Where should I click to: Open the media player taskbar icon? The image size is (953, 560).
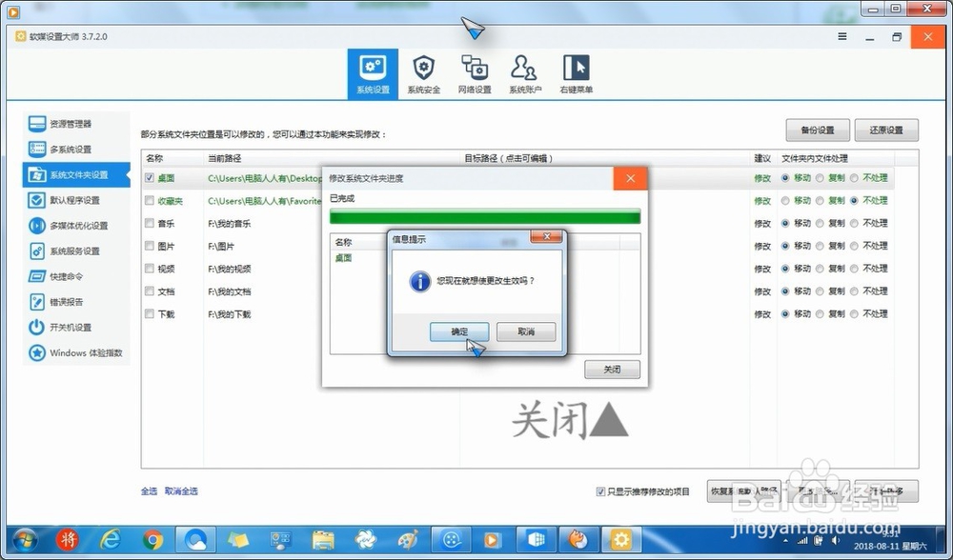tap(493, 540)
